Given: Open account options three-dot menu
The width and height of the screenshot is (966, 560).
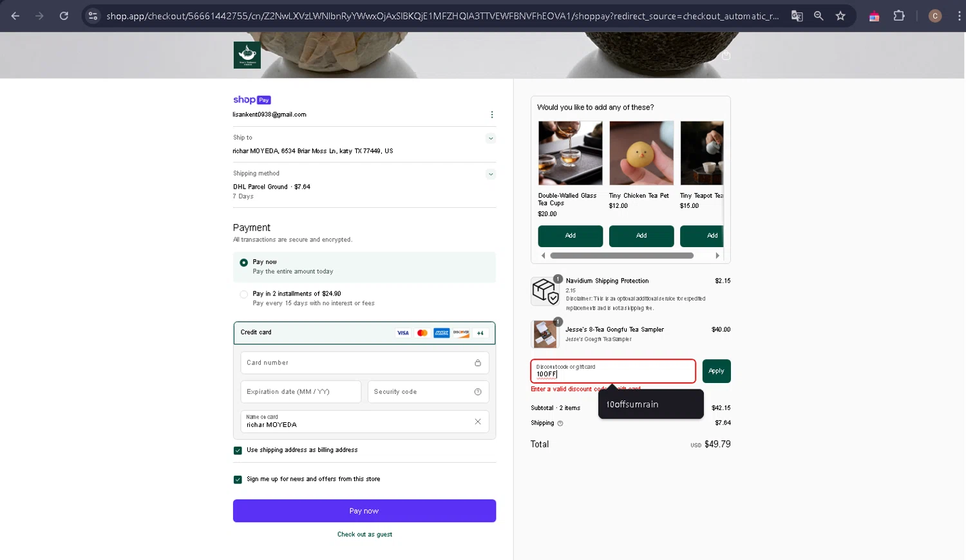Looking at the screenshot, I should tap(492, 115).
